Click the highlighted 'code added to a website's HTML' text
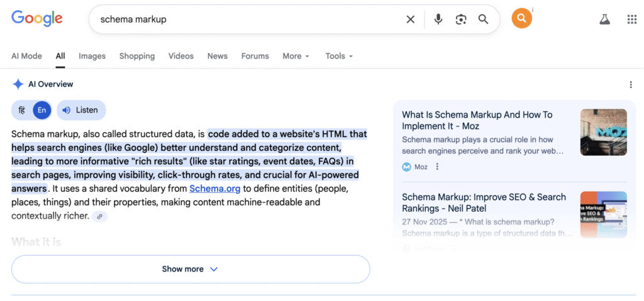The height and width of the screenshot is (301, 644). 287,134
